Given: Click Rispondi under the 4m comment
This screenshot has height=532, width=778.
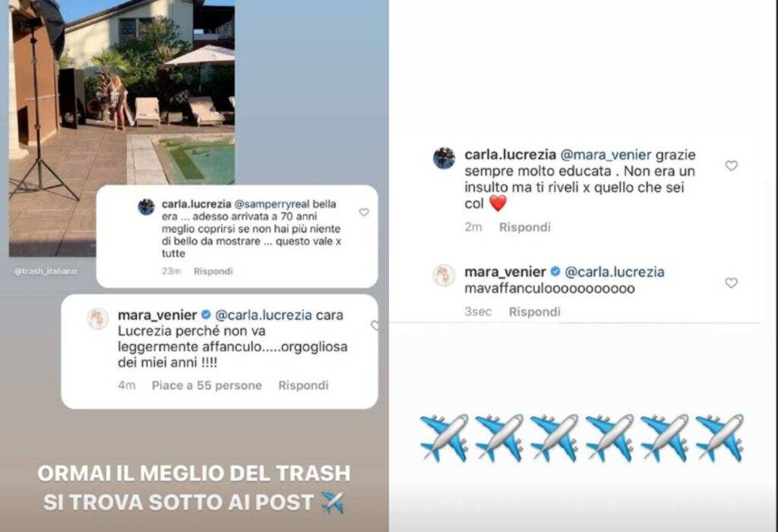Looking at the screenshot, I should click(x=303, y=385).
